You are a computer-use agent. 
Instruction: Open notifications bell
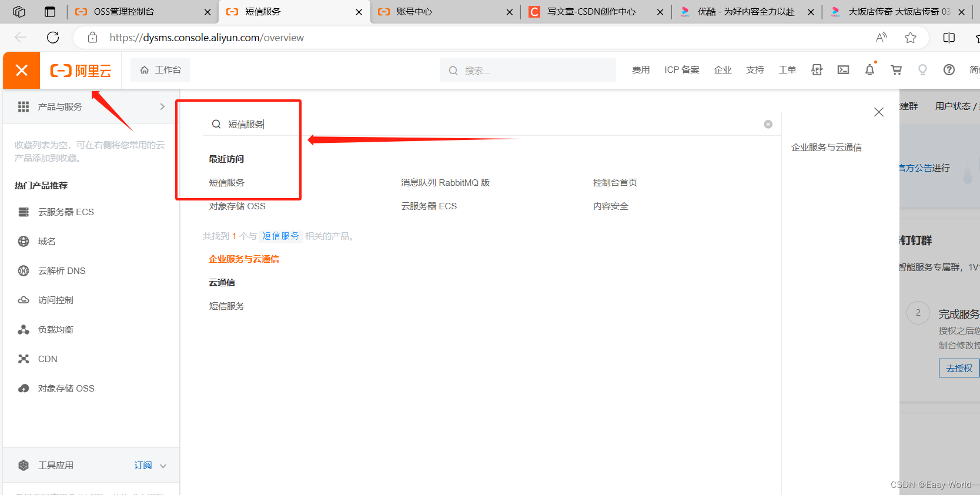click(869, 70)
